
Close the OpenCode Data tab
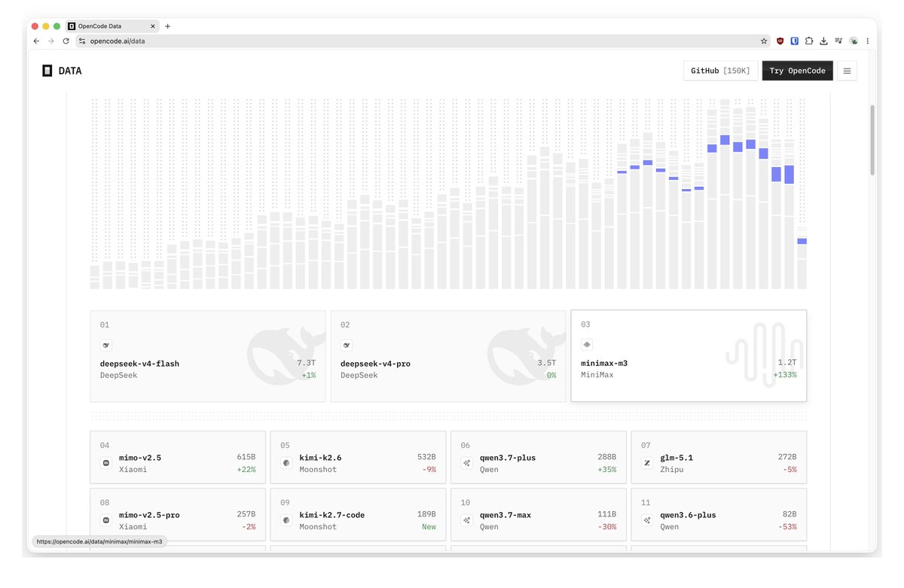point(153,26)
